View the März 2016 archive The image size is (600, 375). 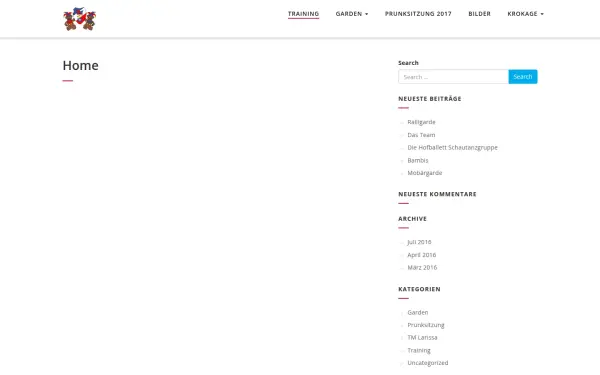click(x=422, y=267)
